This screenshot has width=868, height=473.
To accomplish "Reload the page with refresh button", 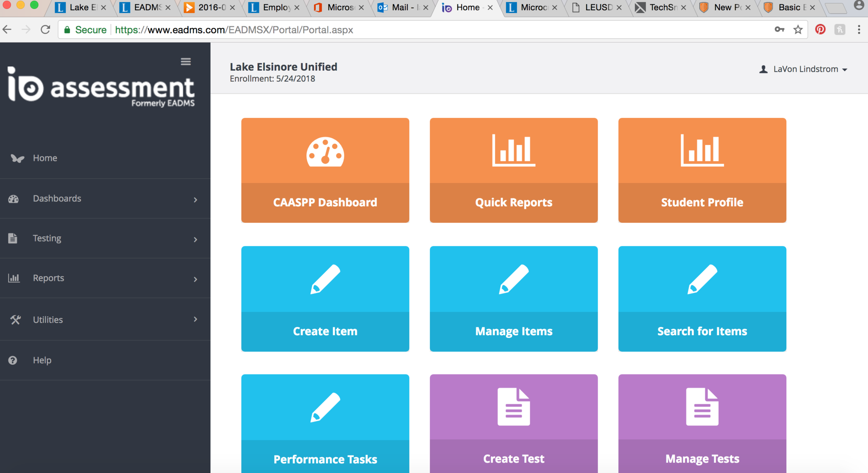I will click(x=45, y=30).
